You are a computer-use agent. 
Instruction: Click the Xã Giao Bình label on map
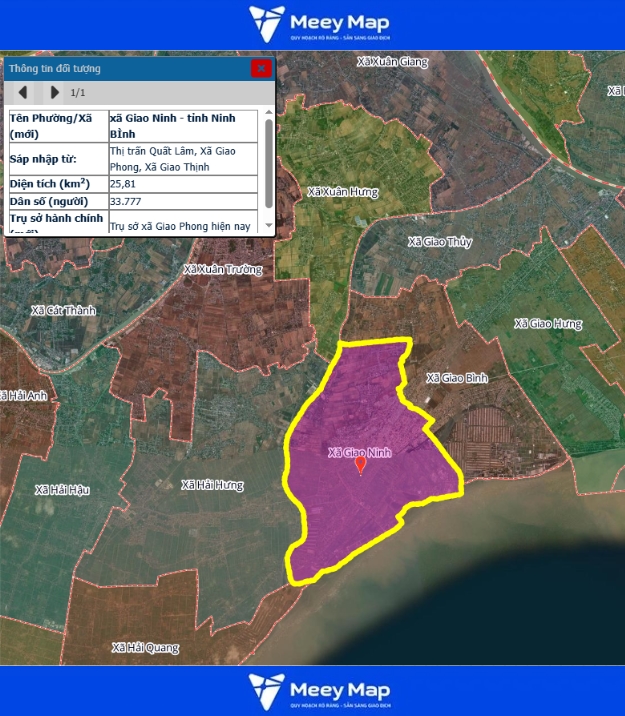point(456,378)
